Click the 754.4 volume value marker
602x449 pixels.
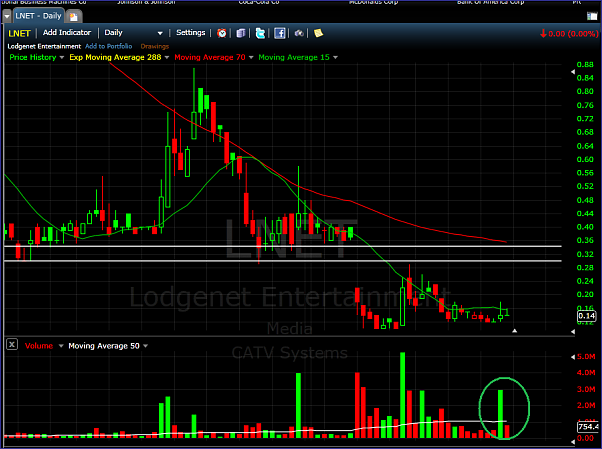click(588, 427)
